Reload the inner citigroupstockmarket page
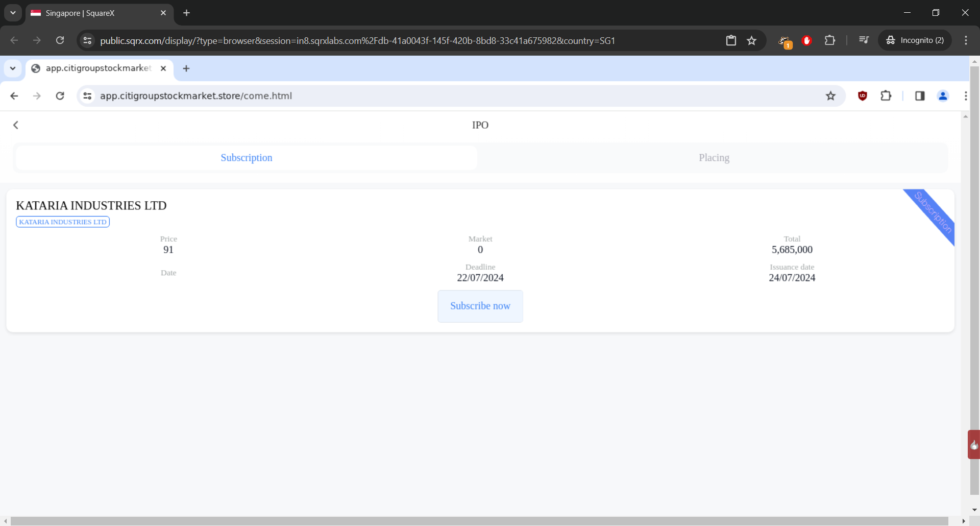 [x=60, y=96]
